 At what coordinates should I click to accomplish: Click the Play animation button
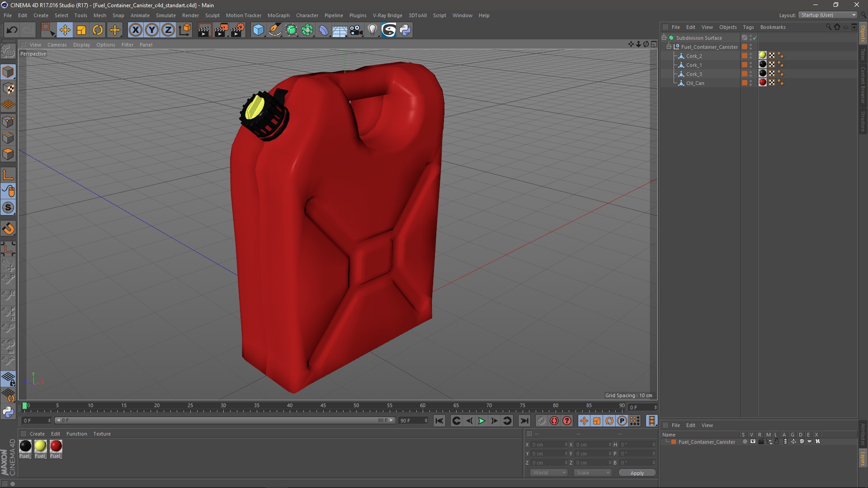481,421
